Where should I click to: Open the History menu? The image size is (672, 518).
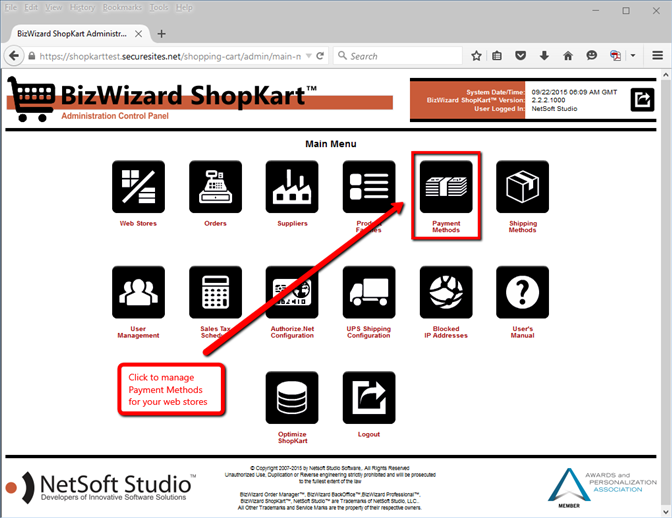tap(82, 8)
